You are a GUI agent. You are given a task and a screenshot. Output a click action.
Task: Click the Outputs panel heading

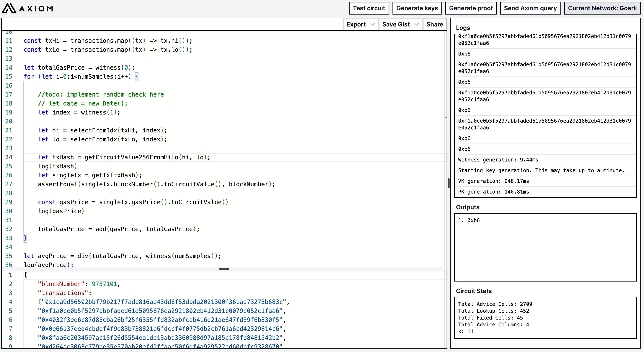pos(468,207)
